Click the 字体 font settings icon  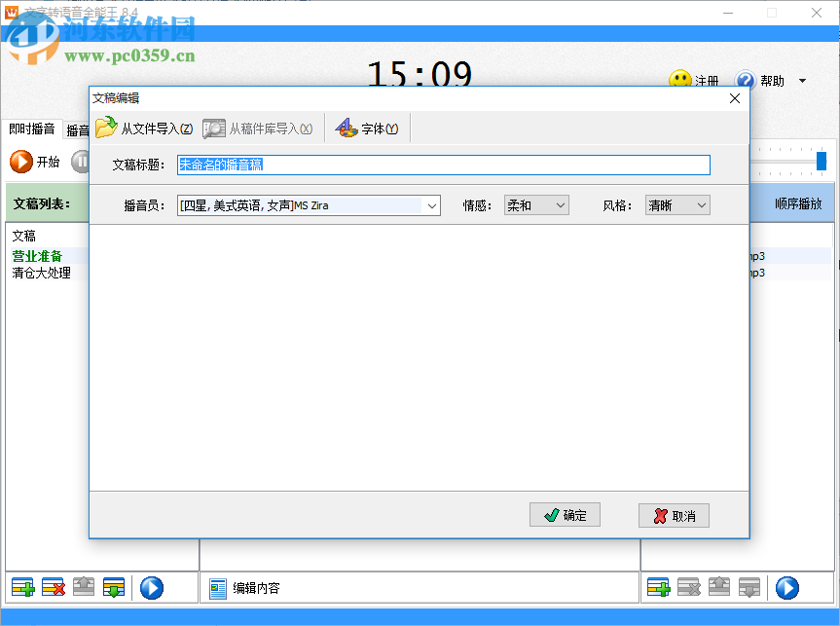tap(367, 127)
